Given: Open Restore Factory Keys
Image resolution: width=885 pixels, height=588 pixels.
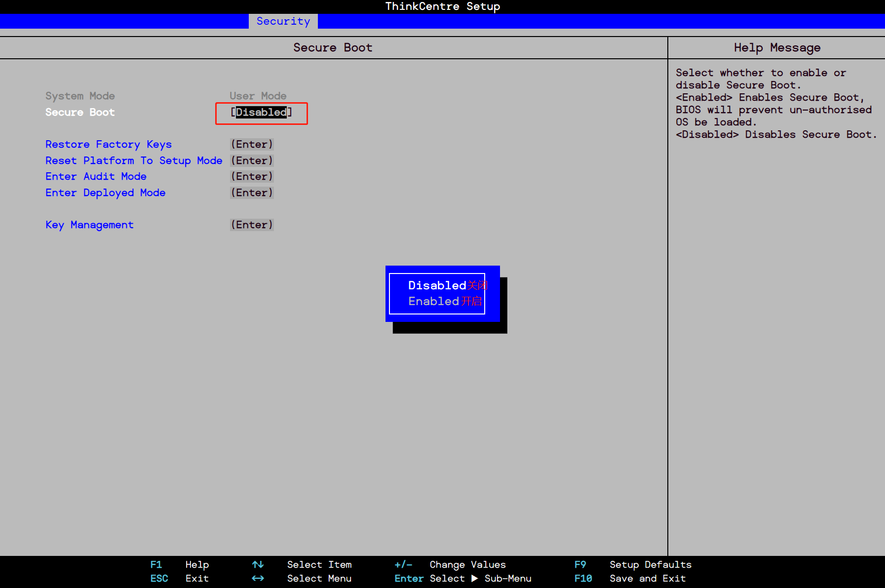Looking at the screenshot, I should 109,145.
